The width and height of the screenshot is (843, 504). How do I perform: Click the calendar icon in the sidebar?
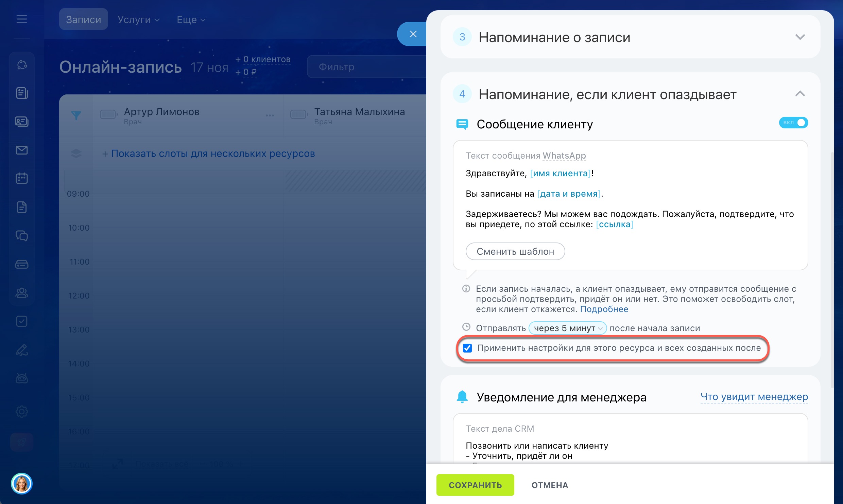[x=21, y=178]
